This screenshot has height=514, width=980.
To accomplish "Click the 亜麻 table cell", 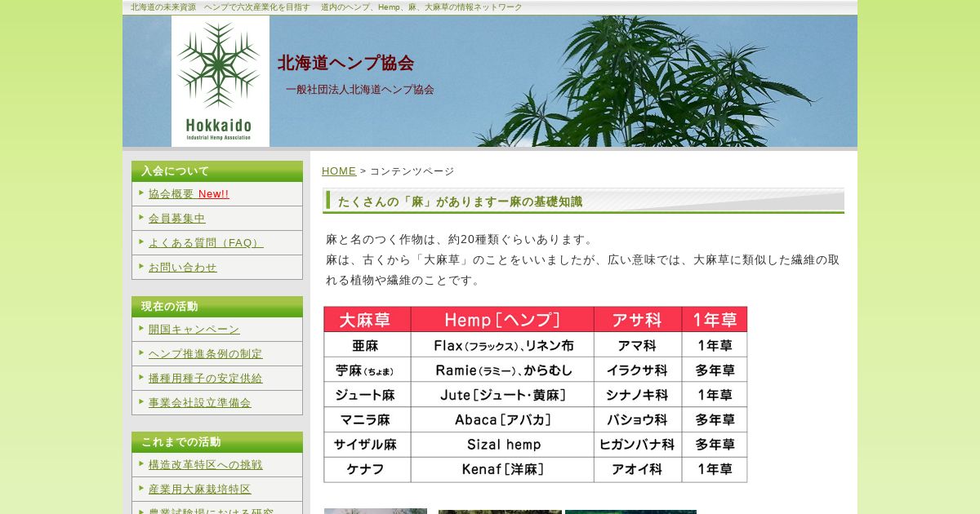I will click(x=367, y=345).
